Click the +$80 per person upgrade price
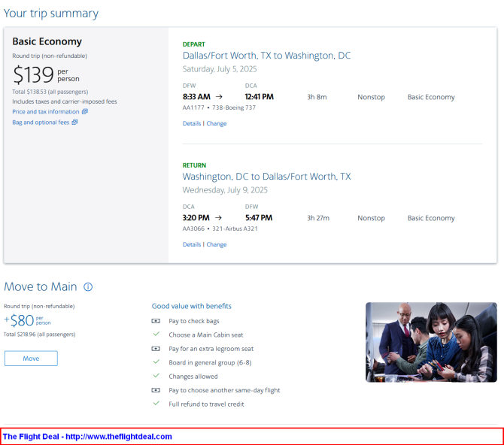The height and width of the screenshot is (445, 504). (x=27, y=320)
